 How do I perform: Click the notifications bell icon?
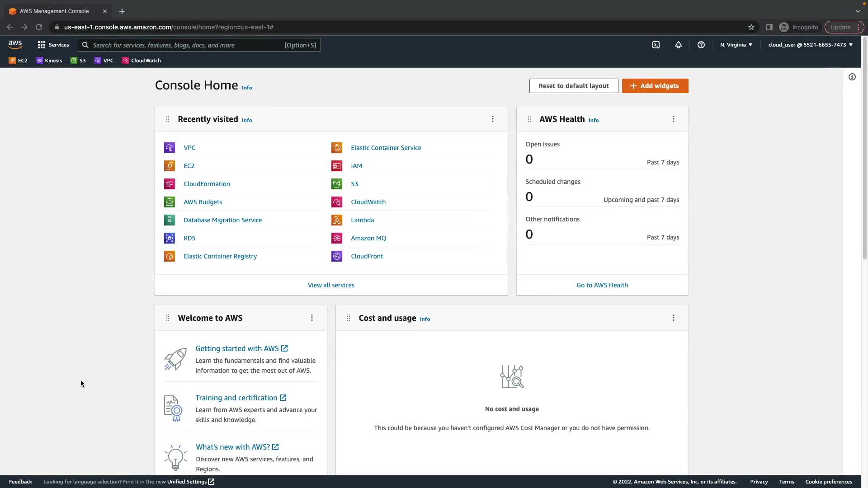click(679, 45)
